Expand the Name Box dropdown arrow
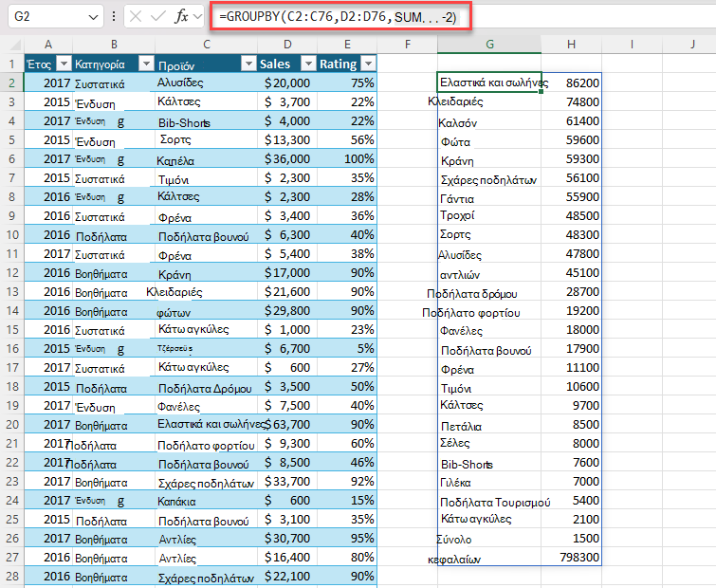 tap(93, 17)
